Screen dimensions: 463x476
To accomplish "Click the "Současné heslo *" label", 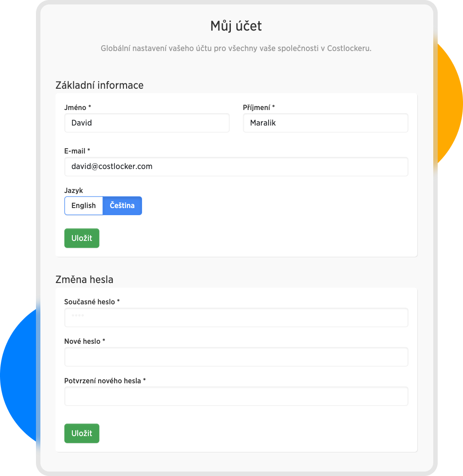I will click(x=92, y=302).
